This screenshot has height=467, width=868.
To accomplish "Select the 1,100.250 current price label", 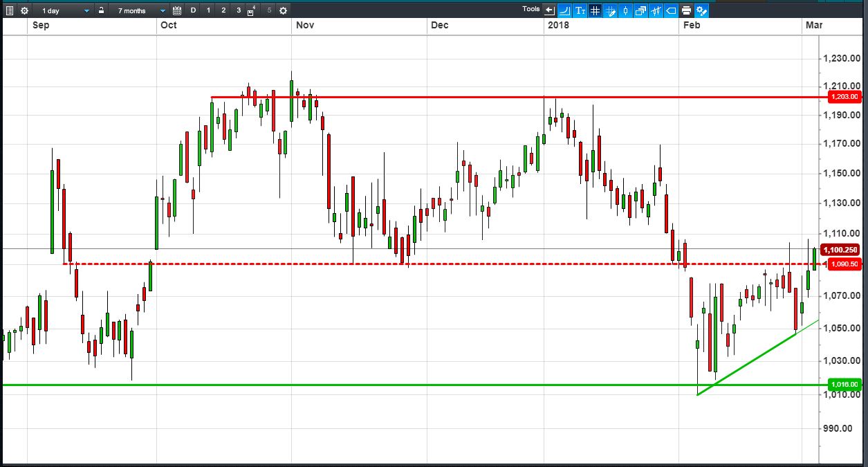I will click(839, 250).
